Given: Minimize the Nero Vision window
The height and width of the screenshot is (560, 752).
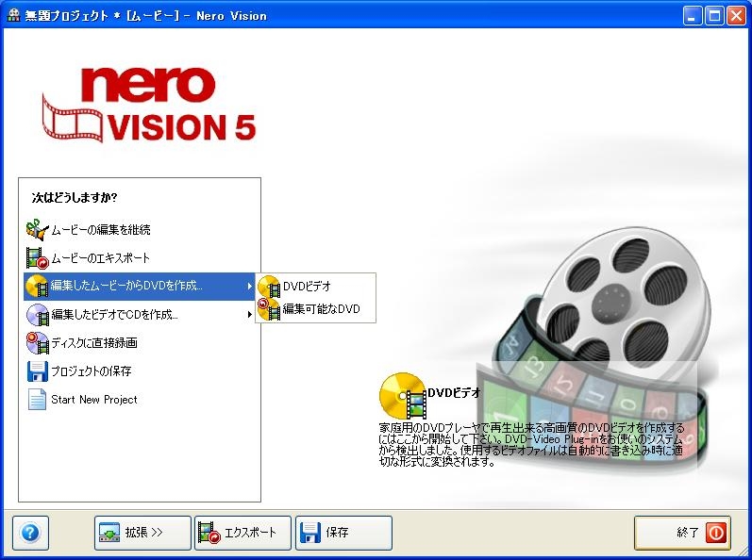Looking at the screenshot, I should tap(692, 16).
